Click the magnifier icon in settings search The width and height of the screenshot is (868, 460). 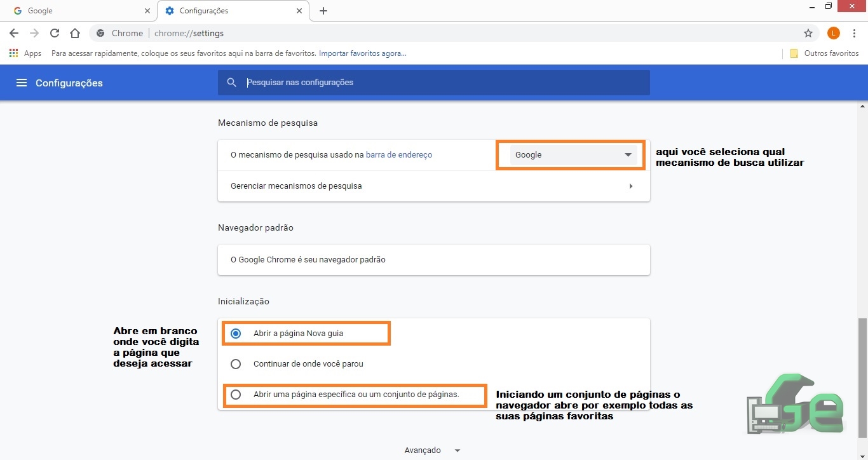click(x=232, y=83)
